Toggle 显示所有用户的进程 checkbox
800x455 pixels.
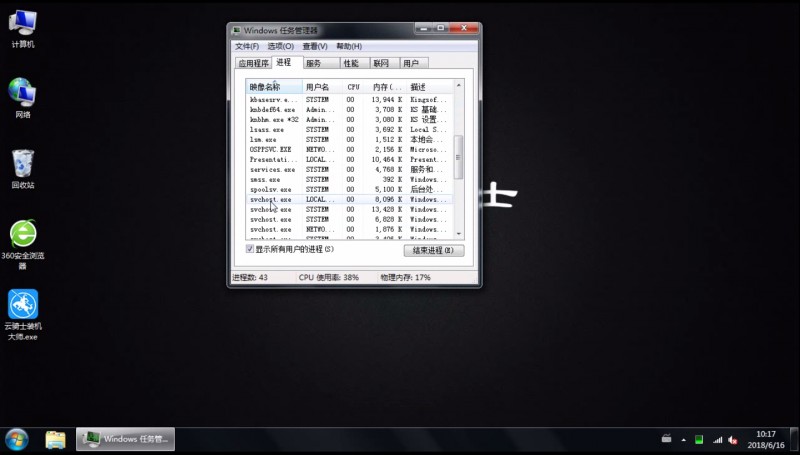coord(250,249)
